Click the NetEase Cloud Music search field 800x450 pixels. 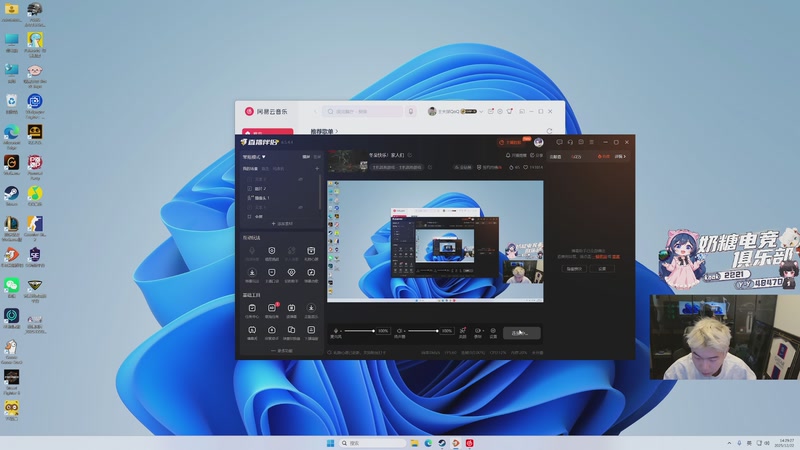click(362, 111)
